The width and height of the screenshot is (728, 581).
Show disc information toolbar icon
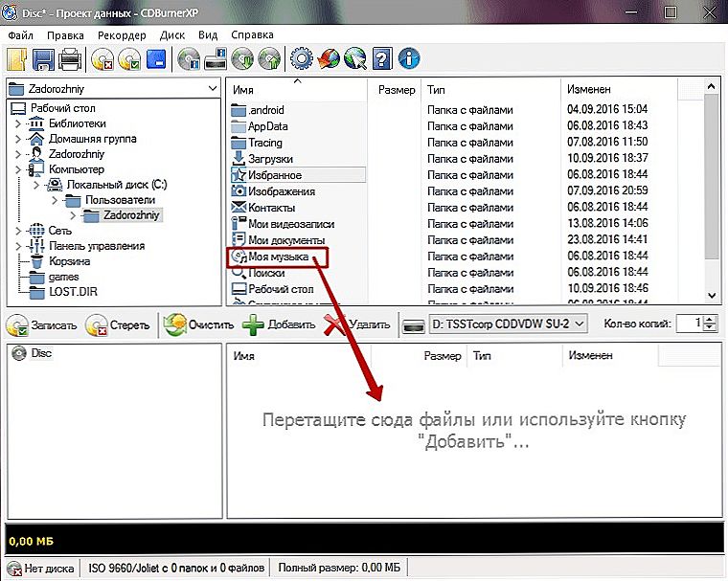pyautogui.click(x=189, y=59)
